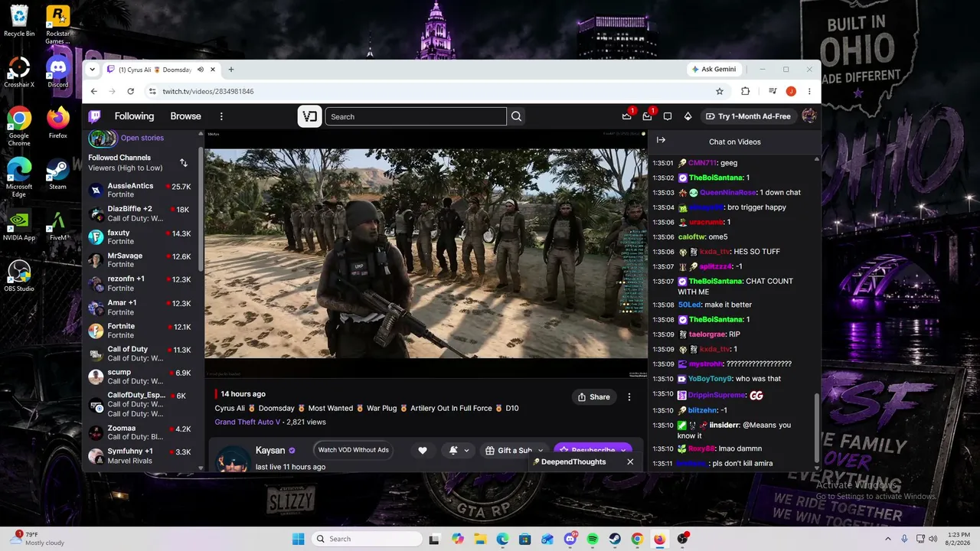Open the Crosshair X desktop icon
980x551 pixels.
tap(19, 73)
